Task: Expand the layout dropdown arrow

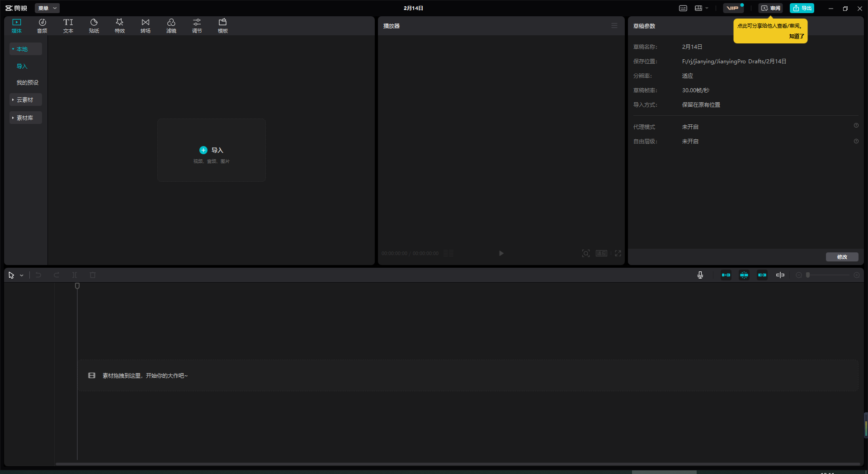Action: 707,8
